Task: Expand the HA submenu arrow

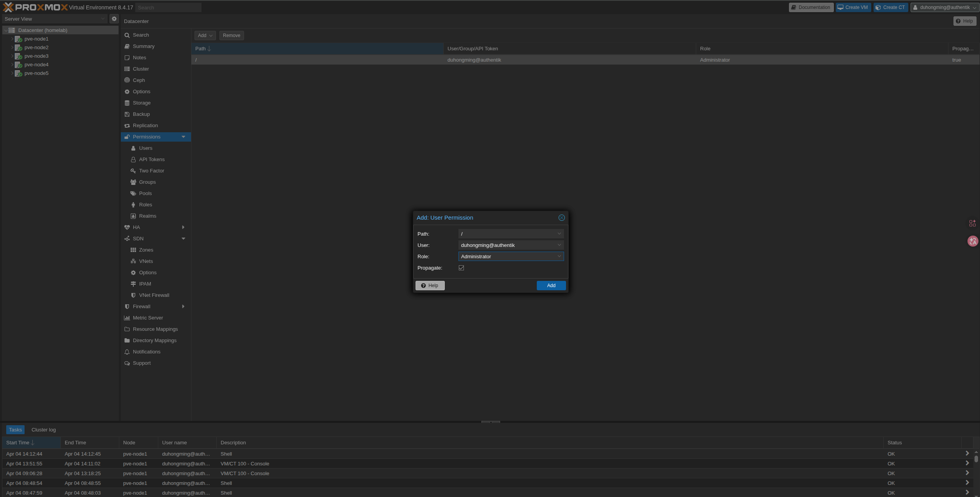Action: [183, 227]
